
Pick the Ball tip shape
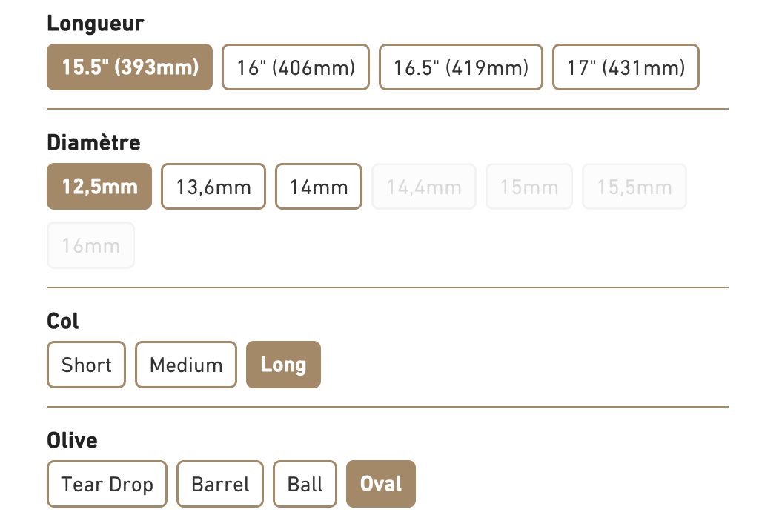point(305,484)
